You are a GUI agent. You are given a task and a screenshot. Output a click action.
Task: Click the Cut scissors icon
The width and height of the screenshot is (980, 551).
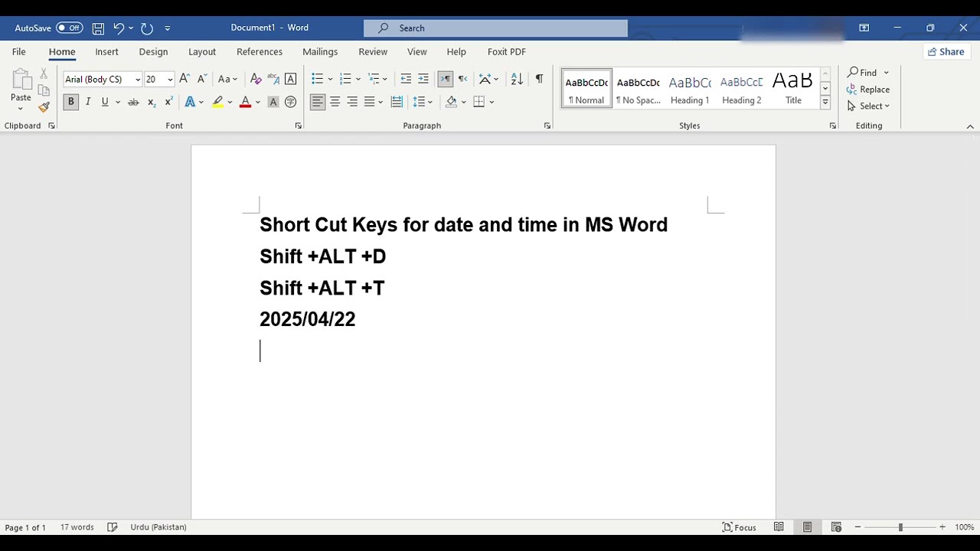click(x=44, y=73)
